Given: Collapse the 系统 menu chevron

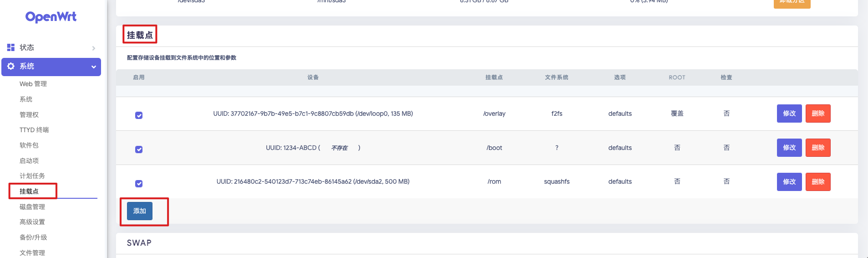Looking at the screenshot, I should 93,67.
